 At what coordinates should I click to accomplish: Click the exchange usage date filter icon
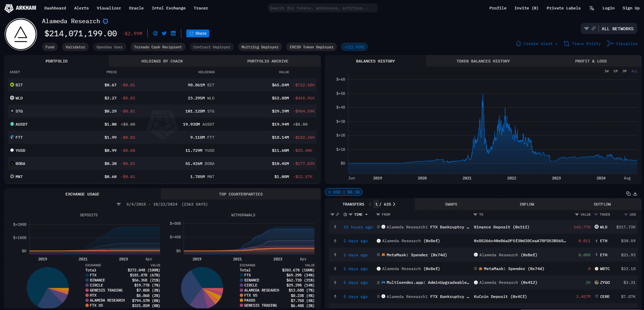119,204
